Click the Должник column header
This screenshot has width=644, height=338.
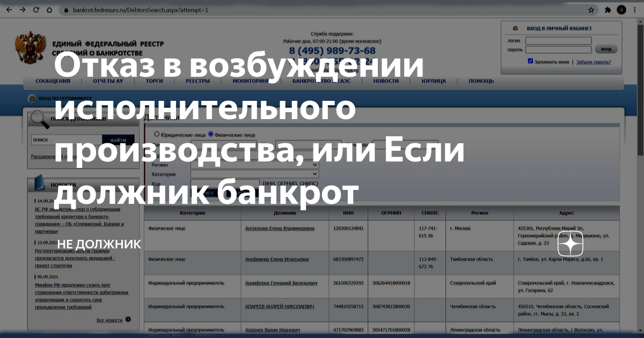pos(285,213)
